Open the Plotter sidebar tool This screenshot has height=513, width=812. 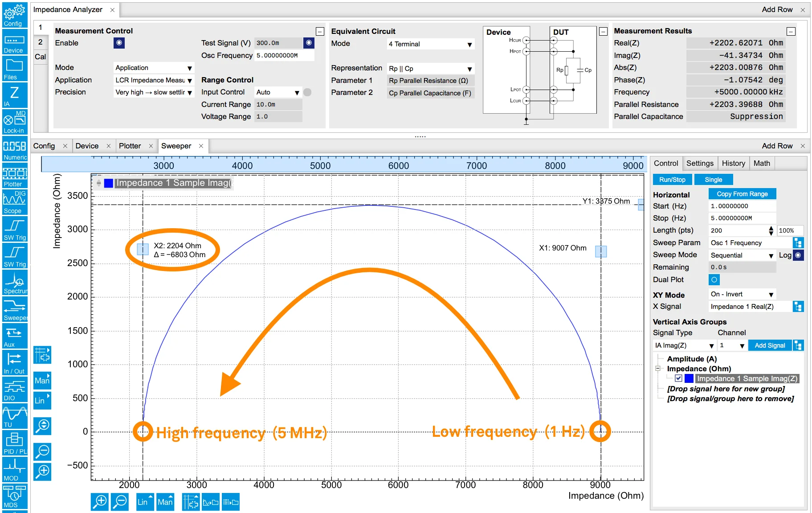tap(15, 176)
